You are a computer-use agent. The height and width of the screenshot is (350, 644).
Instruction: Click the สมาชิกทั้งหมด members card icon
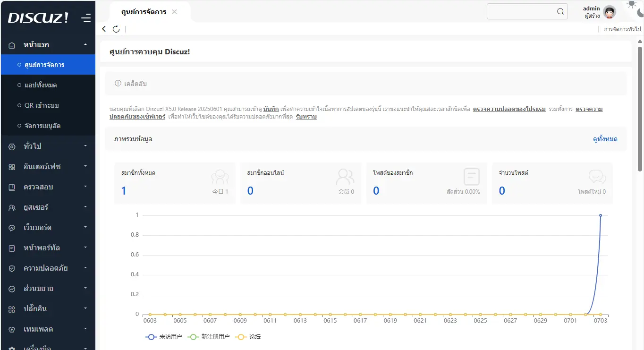[220, 177]
